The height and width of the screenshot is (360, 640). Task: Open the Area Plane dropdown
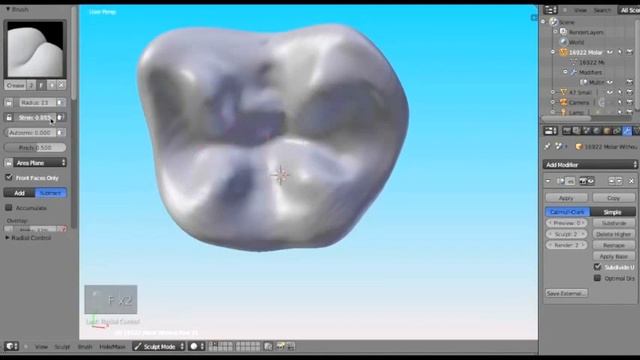tap(40, 163)
